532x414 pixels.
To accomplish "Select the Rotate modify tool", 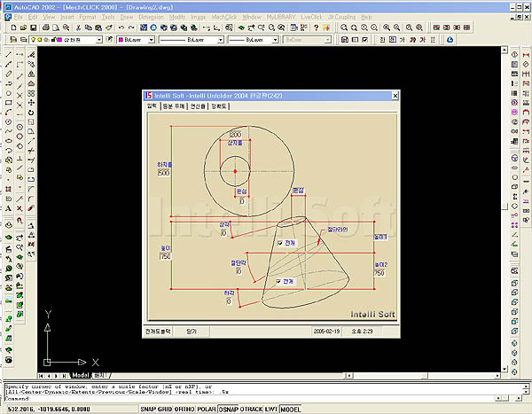I will [31, 113].
